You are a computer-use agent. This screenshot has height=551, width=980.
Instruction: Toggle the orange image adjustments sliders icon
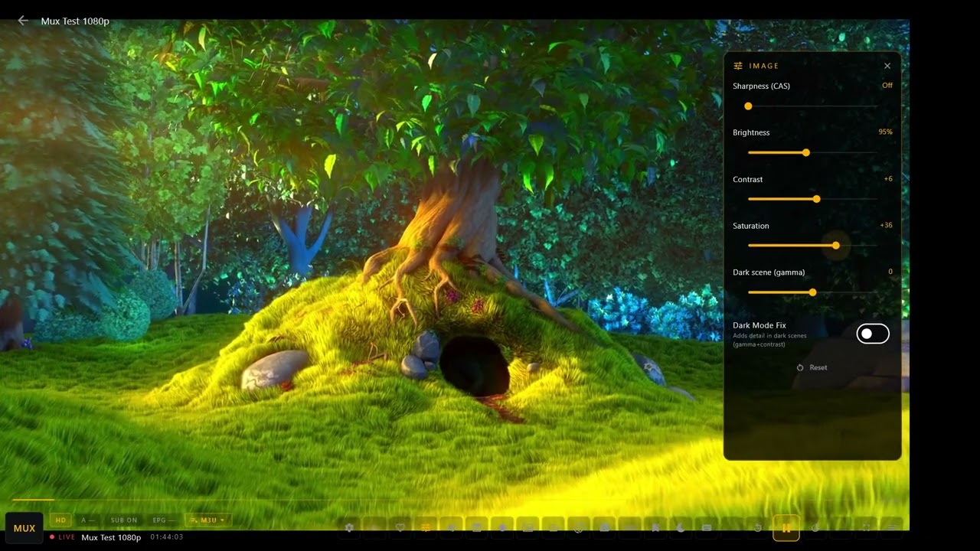pos(426,527)
